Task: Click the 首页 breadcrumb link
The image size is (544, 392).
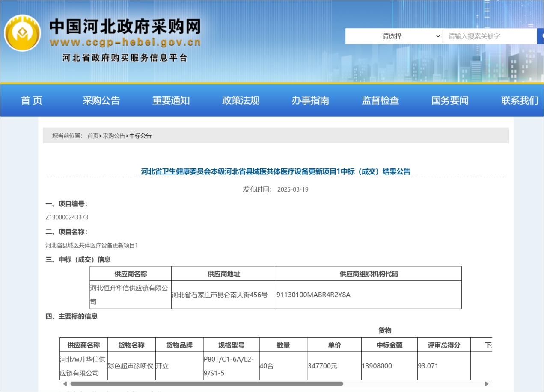Action: (93, 136)
